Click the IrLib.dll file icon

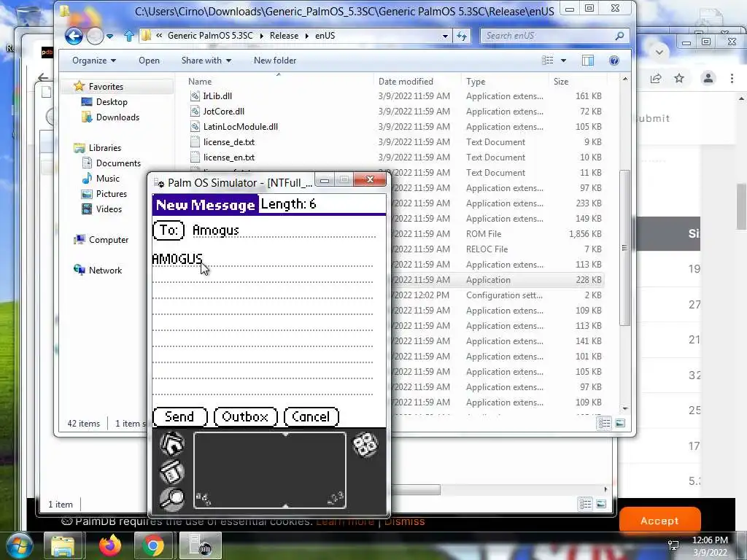[195, 96]
